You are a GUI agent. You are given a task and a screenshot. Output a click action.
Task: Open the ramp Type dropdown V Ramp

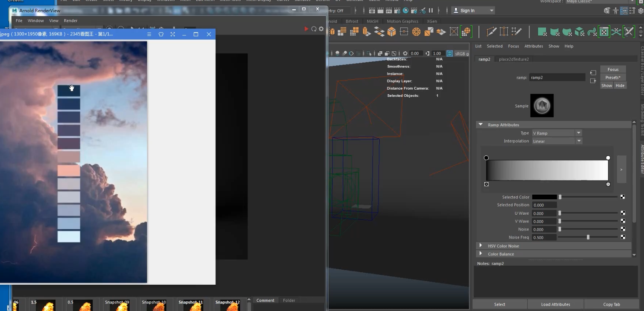point(556,133)
